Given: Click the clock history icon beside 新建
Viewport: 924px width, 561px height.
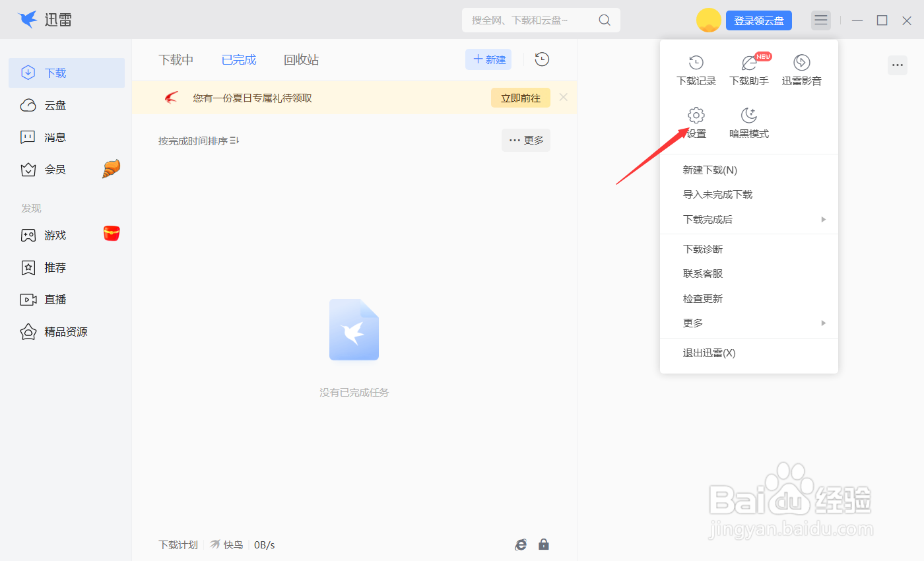Looking at the screenshot, I should click(542, 59).
